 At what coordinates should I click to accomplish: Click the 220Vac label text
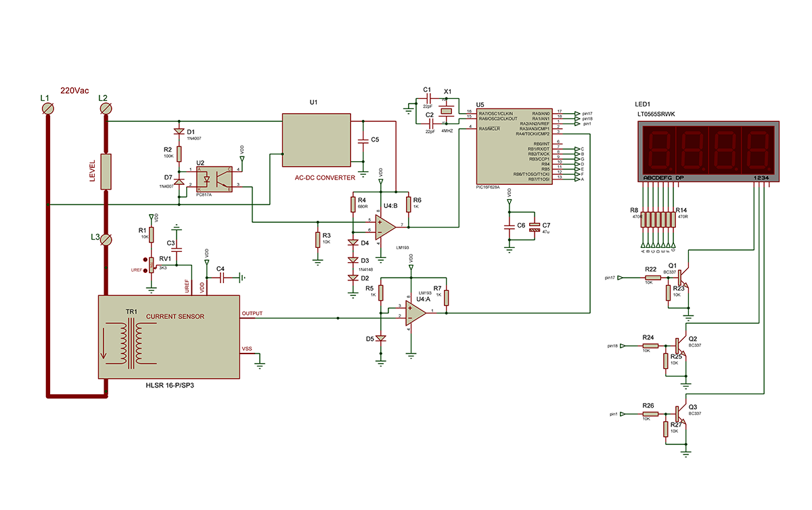click(74, 91)
